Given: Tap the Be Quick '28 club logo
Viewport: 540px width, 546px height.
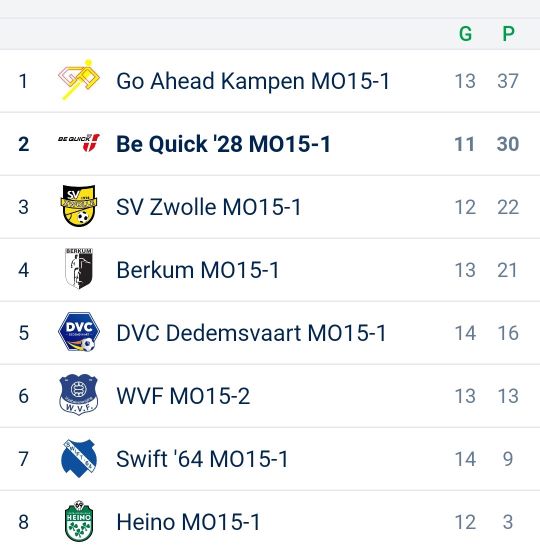Looking at the screenshot, I should pos(79,143).
